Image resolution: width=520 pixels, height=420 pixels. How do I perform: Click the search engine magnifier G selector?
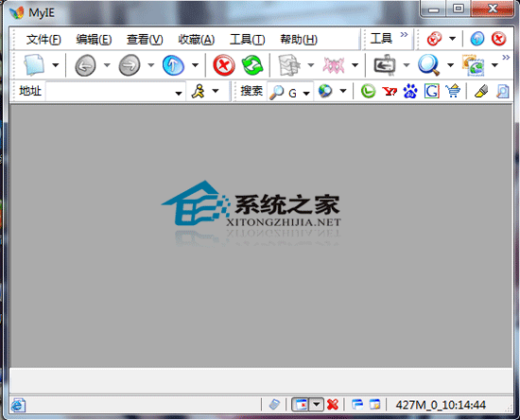tap(289, 92)
